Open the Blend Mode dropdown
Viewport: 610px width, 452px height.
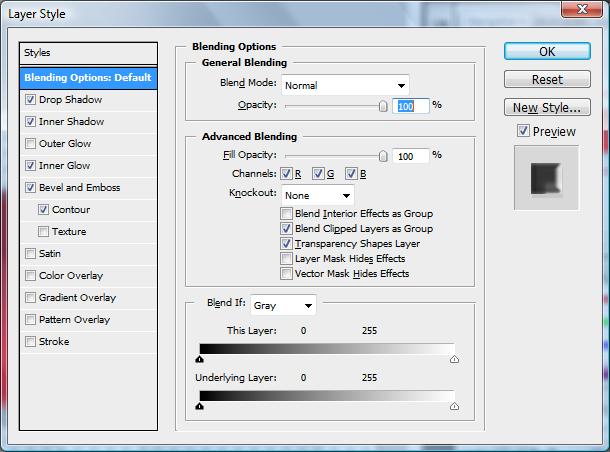coord(345,85)
